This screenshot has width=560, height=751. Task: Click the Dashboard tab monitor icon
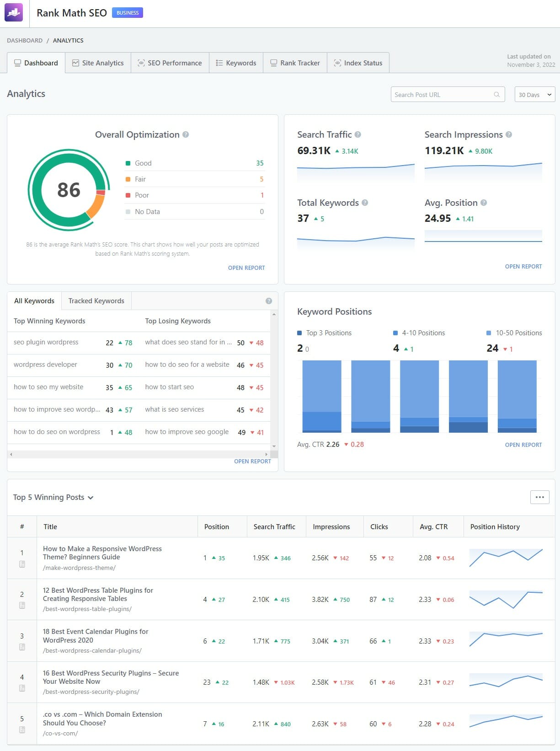17,63
